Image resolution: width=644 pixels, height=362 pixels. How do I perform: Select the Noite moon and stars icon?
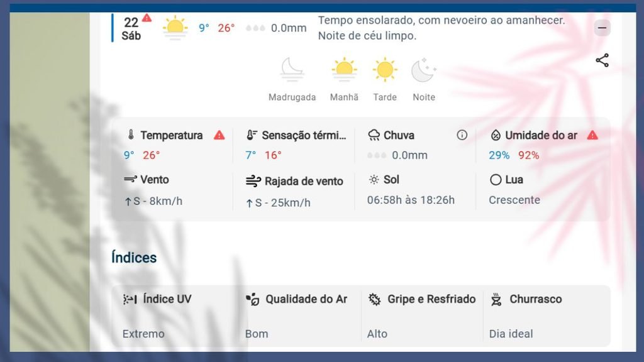tap(424, 69)
